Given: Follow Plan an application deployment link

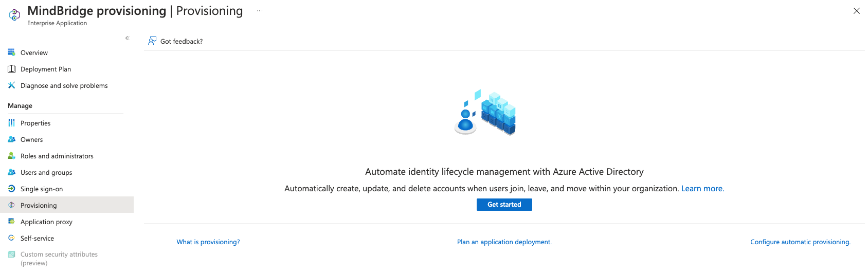Looking at the screenshot, I should click(504, 242).
